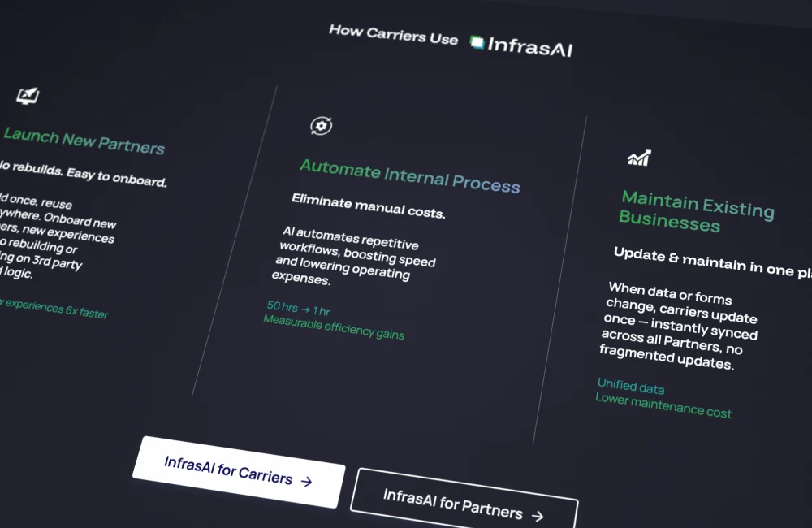Click the growth chart icon above Maintain Existing Businesses
The width and height of the screenshot is (812, 528).
pyautogui.click(x=639, y=158)
